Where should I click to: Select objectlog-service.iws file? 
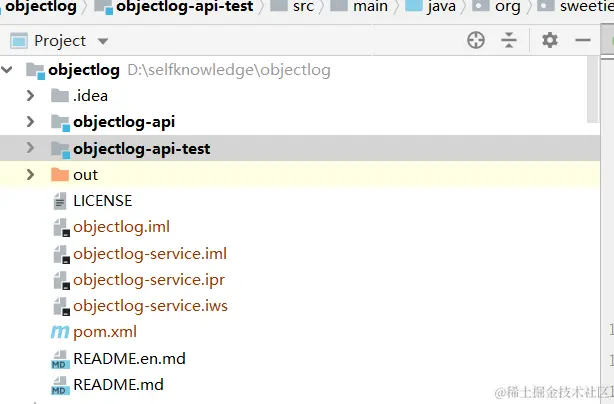(x=150, y=305)
